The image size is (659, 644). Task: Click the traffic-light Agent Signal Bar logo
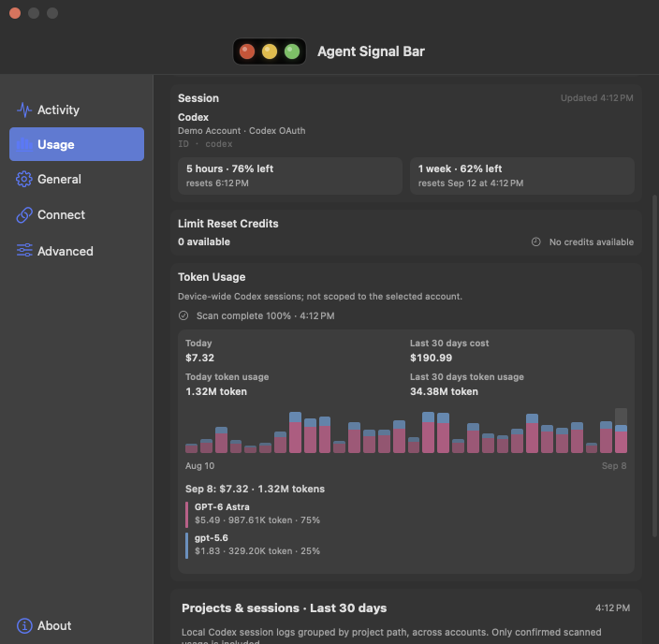coord(270,51)
